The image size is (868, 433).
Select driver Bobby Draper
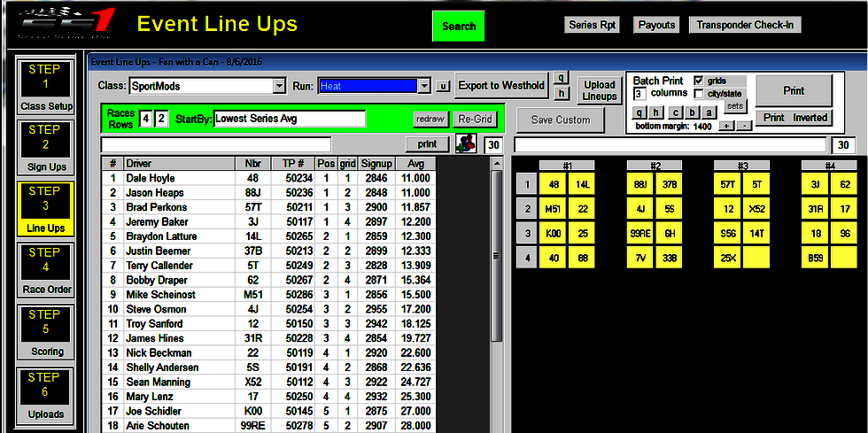click(x=268, y=280)
